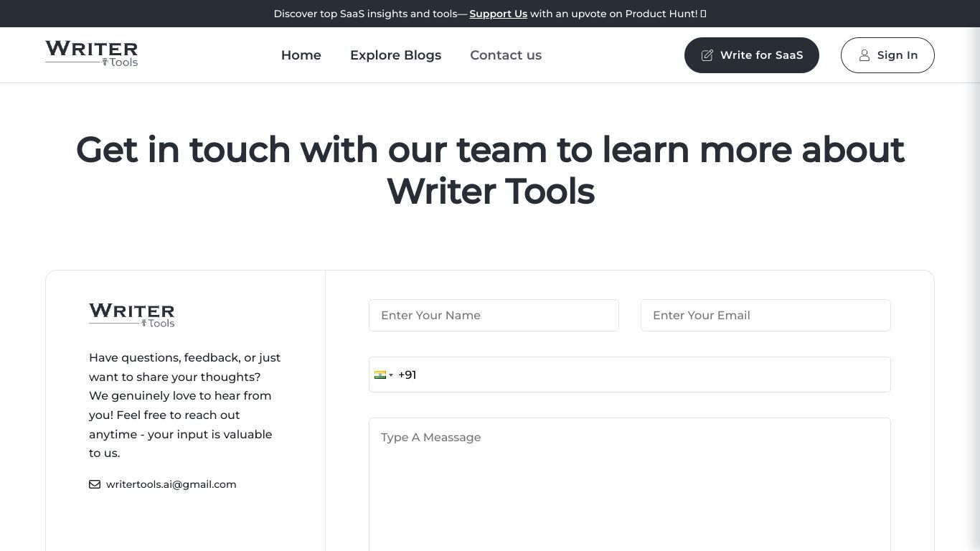
Task: Open the writertools.ai@gmail.com email link
Action: 171,484
